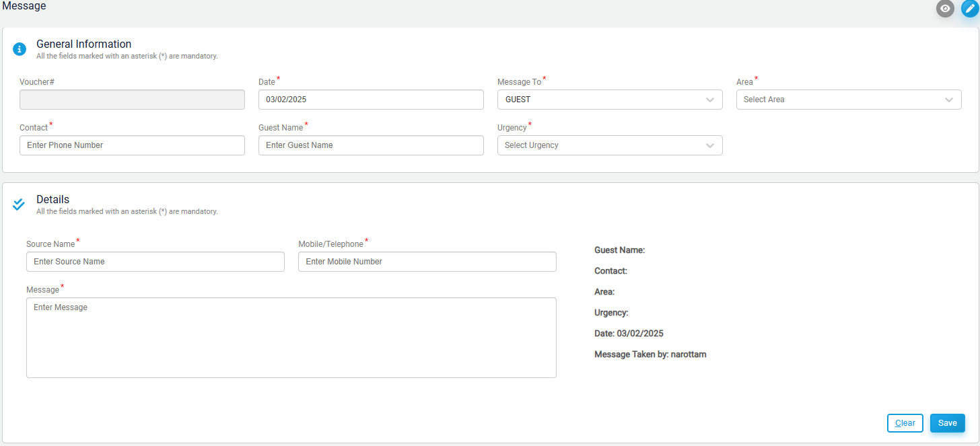Screen dimensions: 980x446
Task: Focus the Enter Phone Number contact field
Action: click(132, 145)
